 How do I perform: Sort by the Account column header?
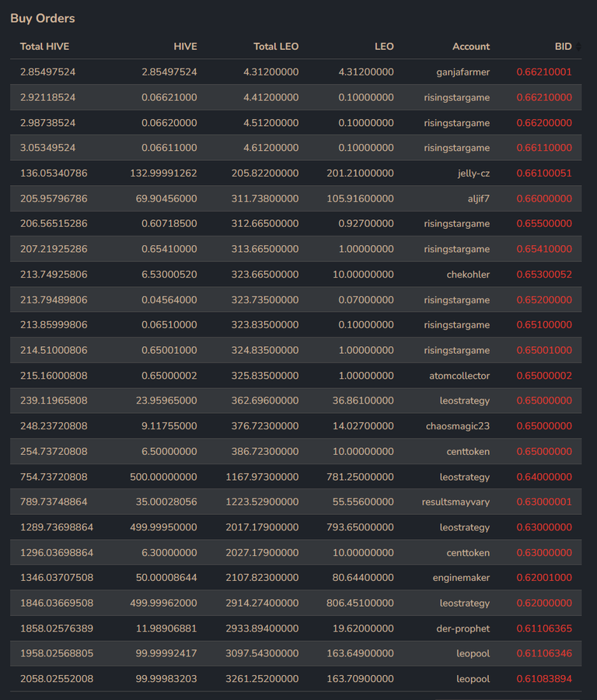pyautogui.click(x=471, y=47)
